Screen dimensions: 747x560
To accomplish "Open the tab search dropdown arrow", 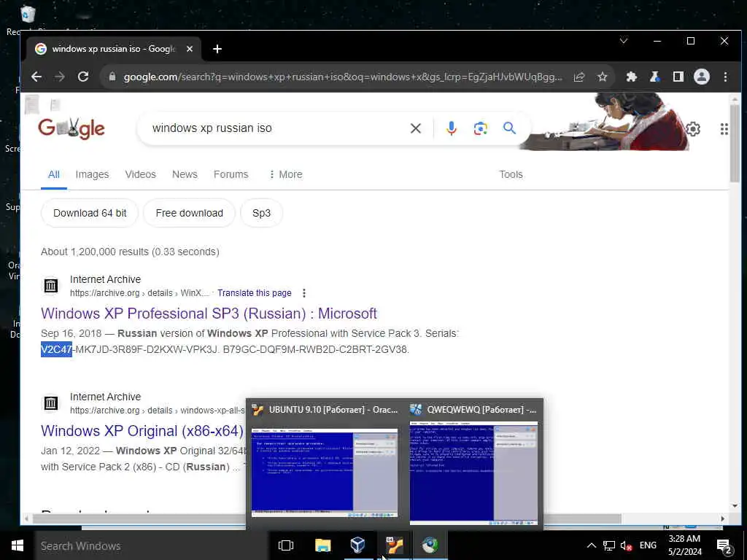I will 623,41.
